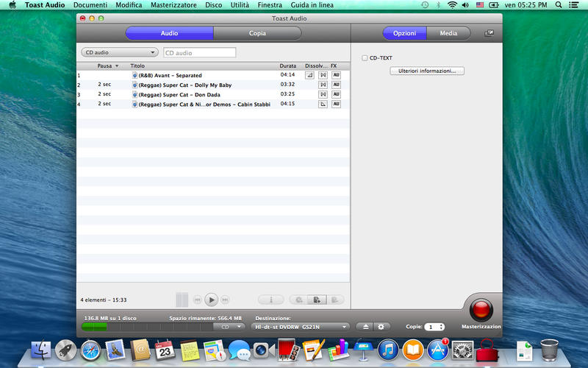Click the info button in the track controls

[x=270, y=300]
